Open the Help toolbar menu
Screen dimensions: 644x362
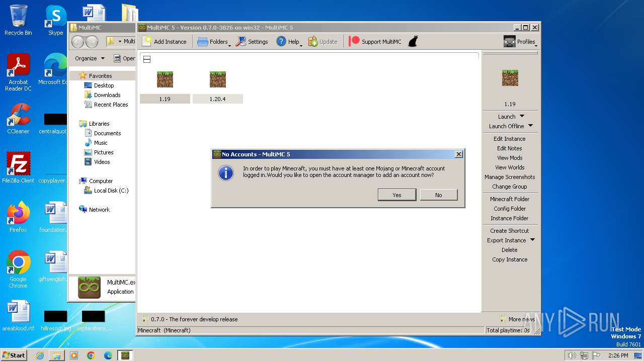(x=289, y=42)
